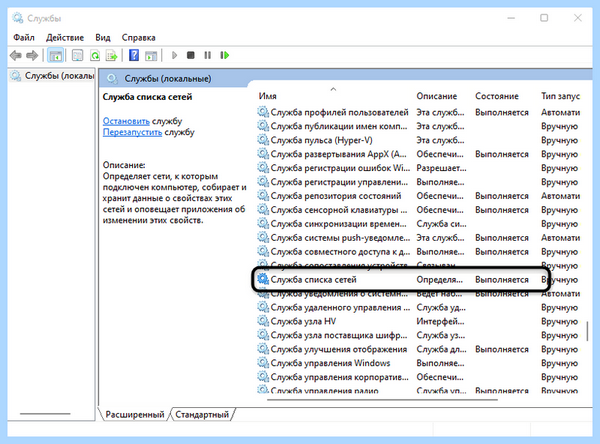Click the horizontal scrollbar under services list
The height and width of the screenshot is (444, 600).
coord(383,400)
